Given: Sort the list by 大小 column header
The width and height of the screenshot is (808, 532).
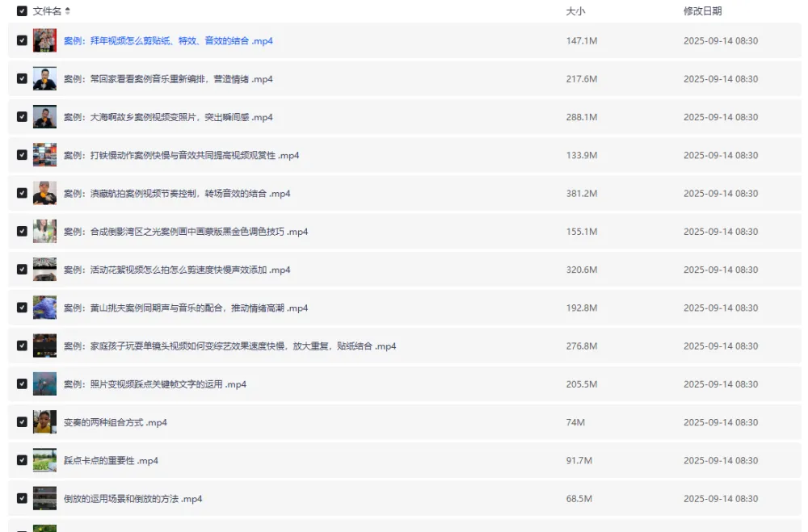Looking at the screenshot, I should click(x=575, y=11).
